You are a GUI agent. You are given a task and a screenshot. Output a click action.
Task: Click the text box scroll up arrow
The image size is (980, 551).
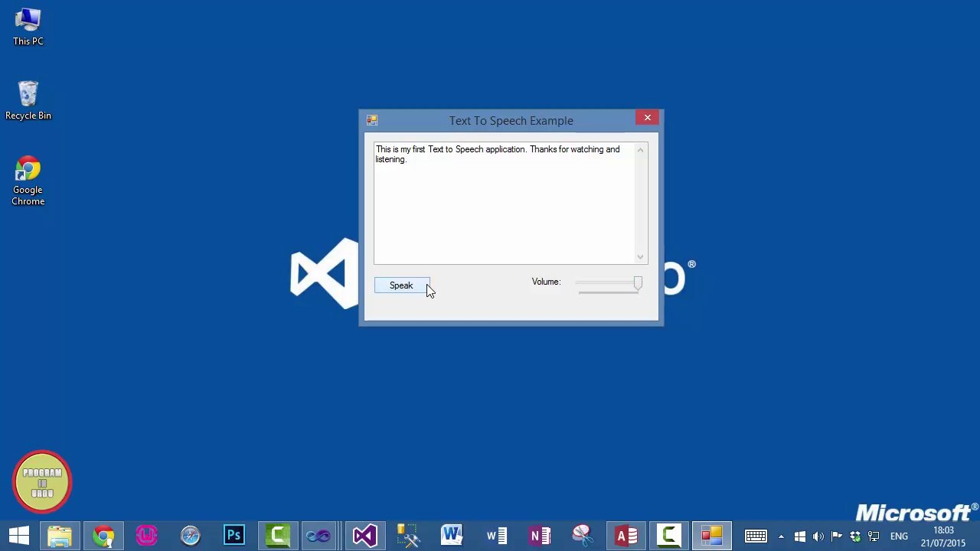(x=641, y=150)
